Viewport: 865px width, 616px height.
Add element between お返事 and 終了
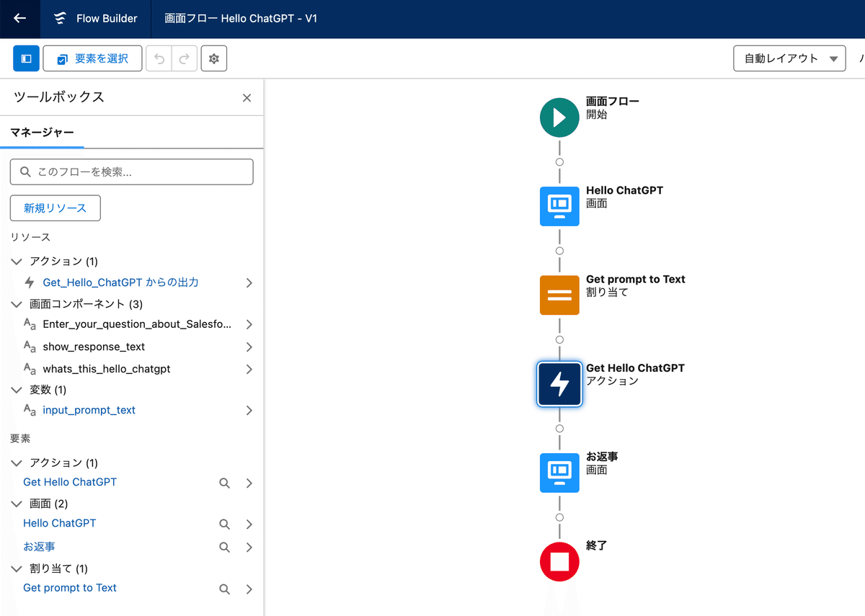559,517
